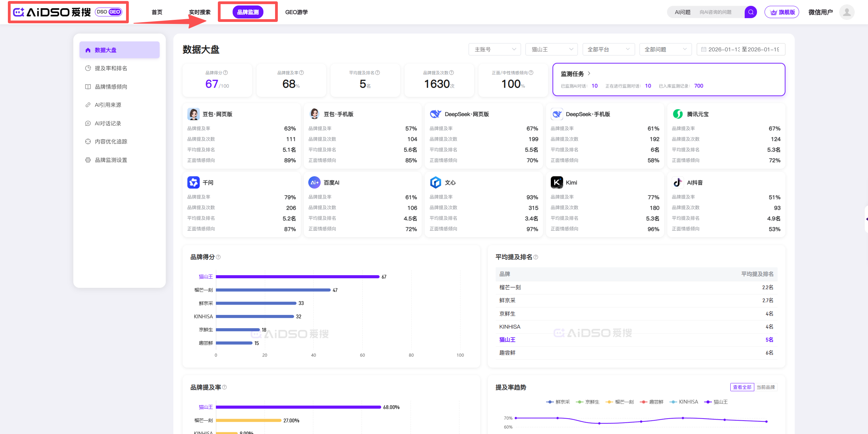The height and width of the screenshot is (434, 868).
Task: Toggle 查看全部 in trend chart
Action: click(x=742, y=387)
